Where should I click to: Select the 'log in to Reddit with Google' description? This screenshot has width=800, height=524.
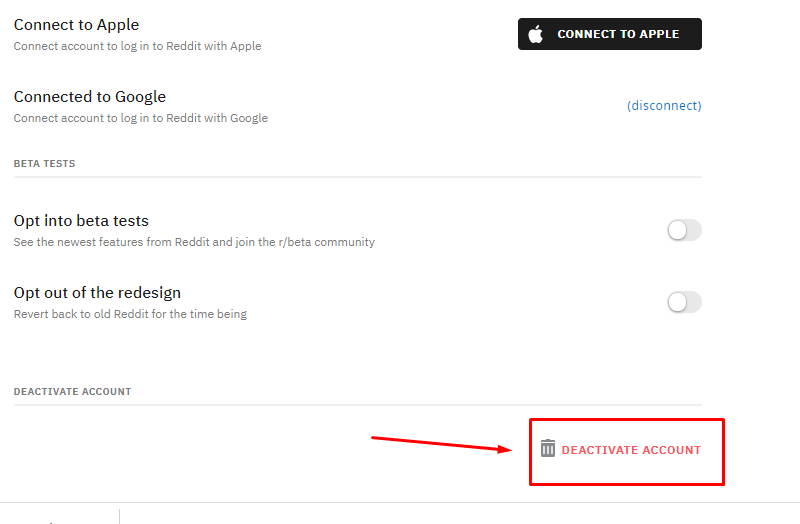pos(141,118)
